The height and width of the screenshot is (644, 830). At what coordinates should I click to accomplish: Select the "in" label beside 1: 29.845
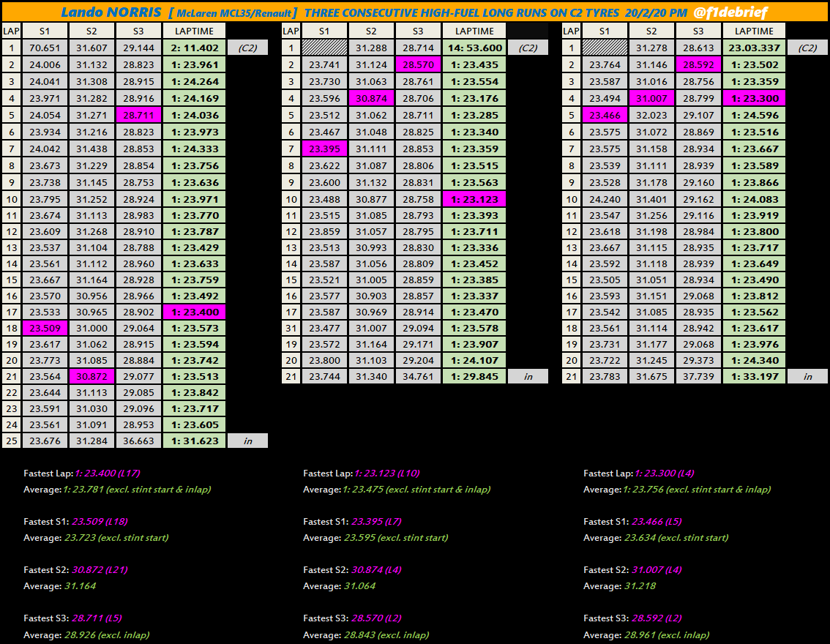click(x=528, y=376)
